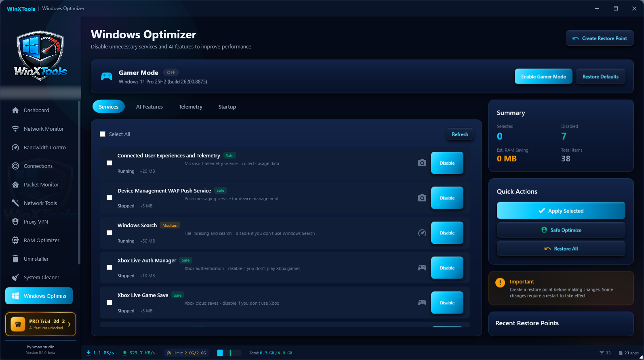Viewport: 644px width, 360px height.
Task: Click the Gamer Mode gamepad icon
Action: 107,76
